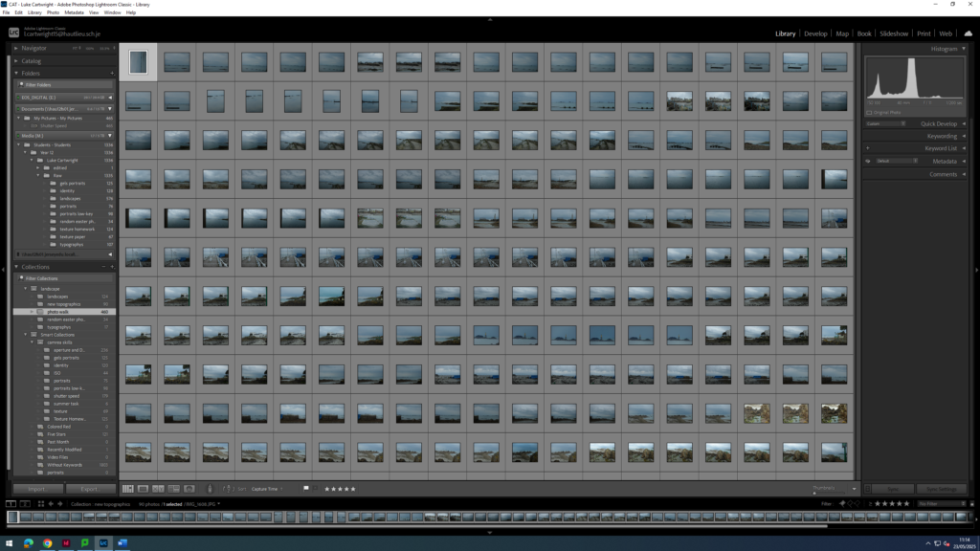Open the Metadata menu in the menu bar
Image resolution: width=980 pixels, height=551 pixels.
(74, 12)
